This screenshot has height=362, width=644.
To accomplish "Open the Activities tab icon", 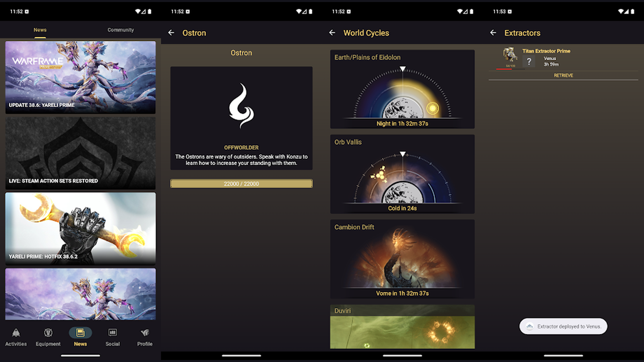I will (16, 333).
